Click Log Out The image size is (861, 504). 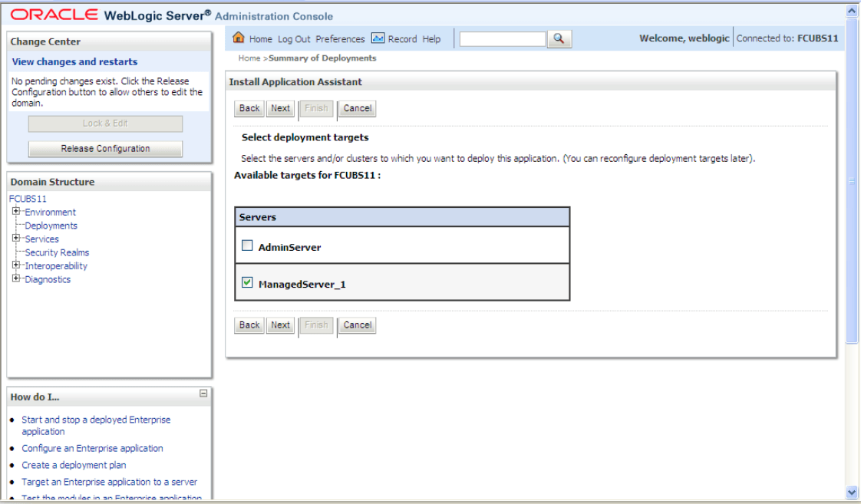point(295,38)
